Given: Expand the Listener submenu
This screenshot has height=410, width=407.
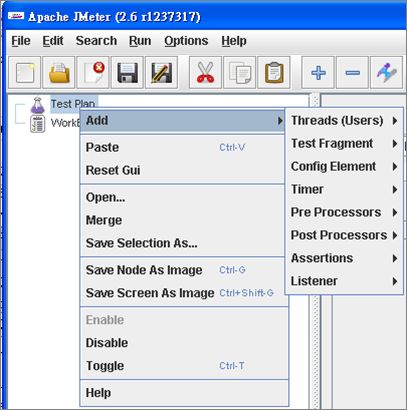Looking at the screenshot, I should (344, 281).
